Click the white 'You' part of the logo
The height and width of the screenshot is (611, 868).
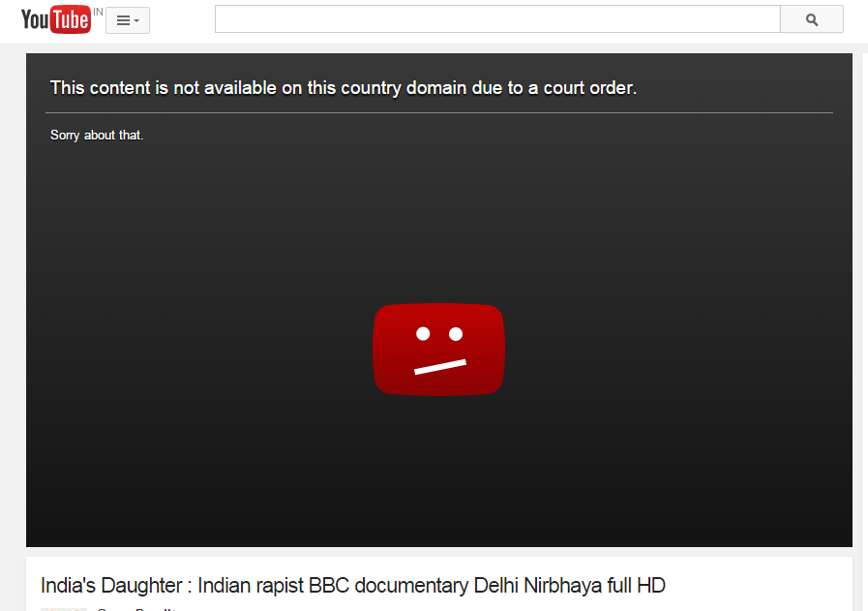[35, 20]
